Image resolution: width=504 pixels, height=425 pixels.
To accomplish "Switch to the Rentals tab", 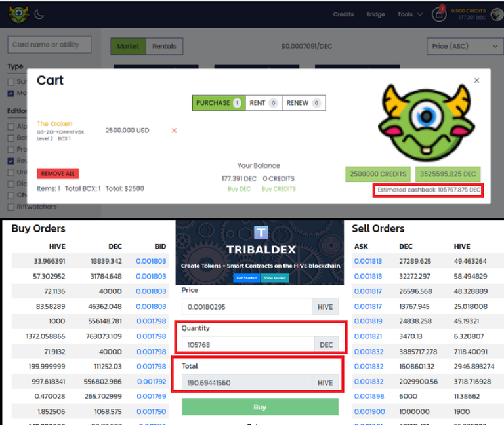I will [164, 47].
